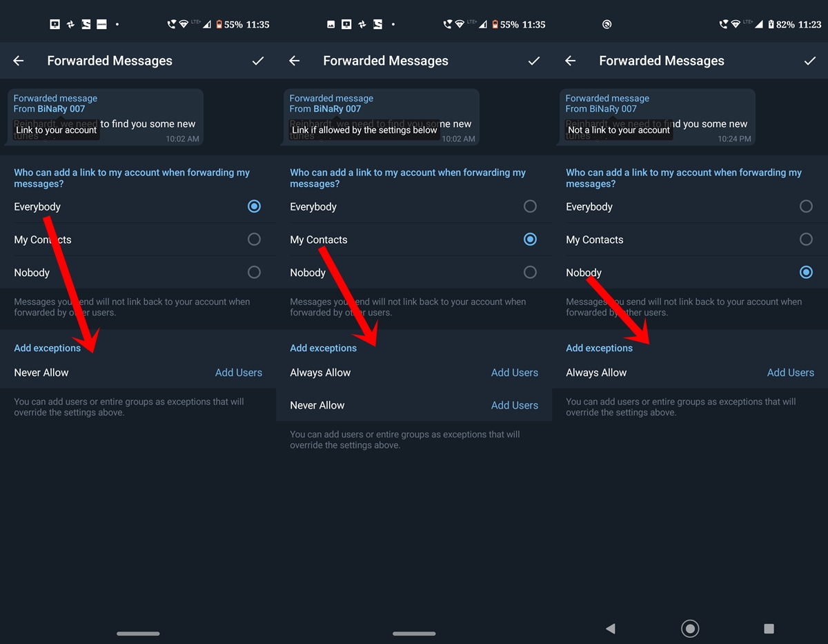Tap the 'Always Allow' label in the middle screen
828x644 pixels.
pyautogui.click(x=320, y=373)
